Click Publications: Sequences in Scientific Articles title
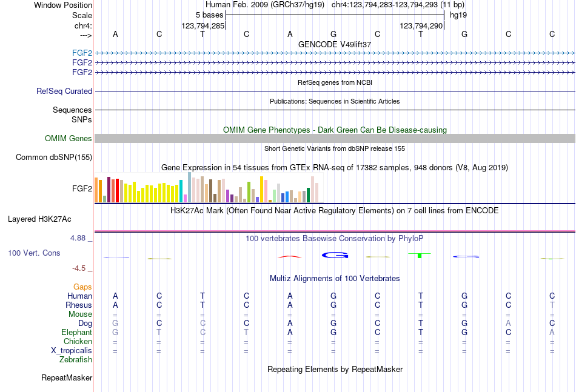 (x=335, y=101)
